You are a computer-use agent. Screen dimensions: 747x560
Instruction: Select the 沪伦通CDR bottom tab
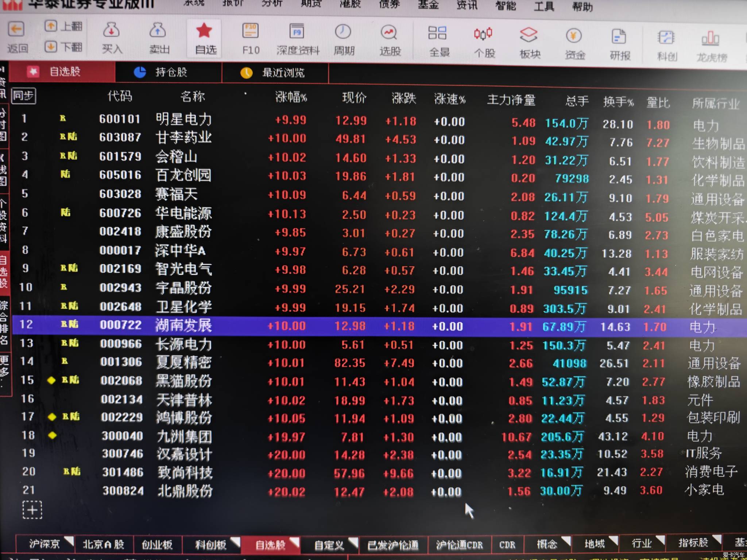click(x=459, y=545)
